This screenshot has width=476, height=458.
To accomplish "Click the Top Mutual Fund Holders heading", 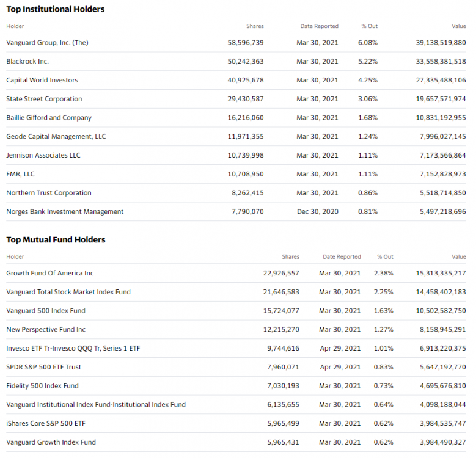I will coord(56,240).
